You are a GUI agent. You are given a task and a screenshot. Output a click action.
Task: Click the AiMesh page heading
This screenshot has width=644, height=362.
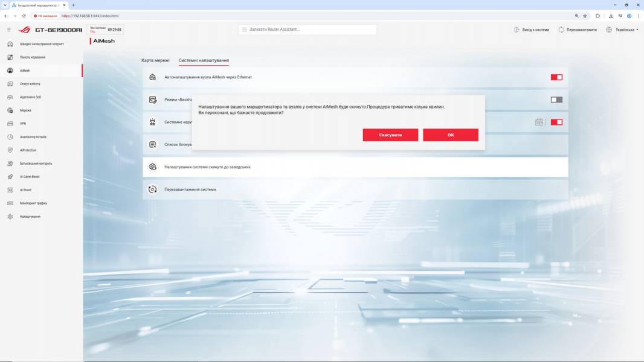(104, 41)
